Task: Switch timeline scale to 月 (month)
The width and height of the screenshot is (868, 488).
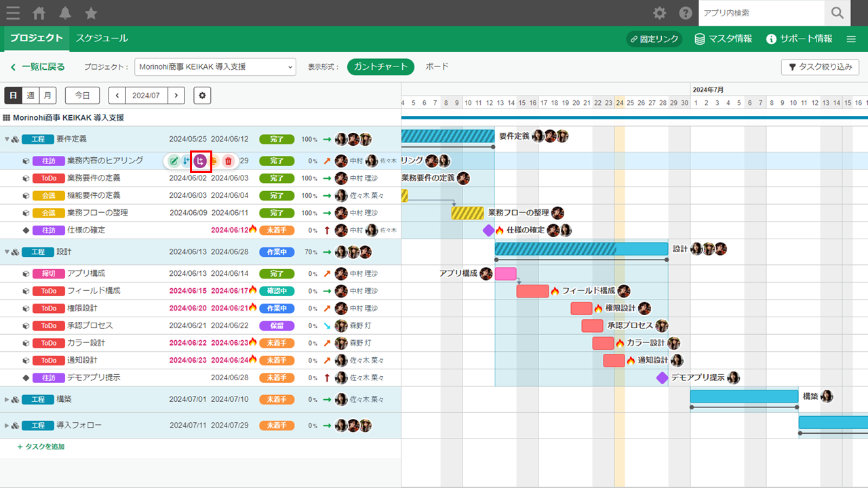Action: (x=47, y=96)
